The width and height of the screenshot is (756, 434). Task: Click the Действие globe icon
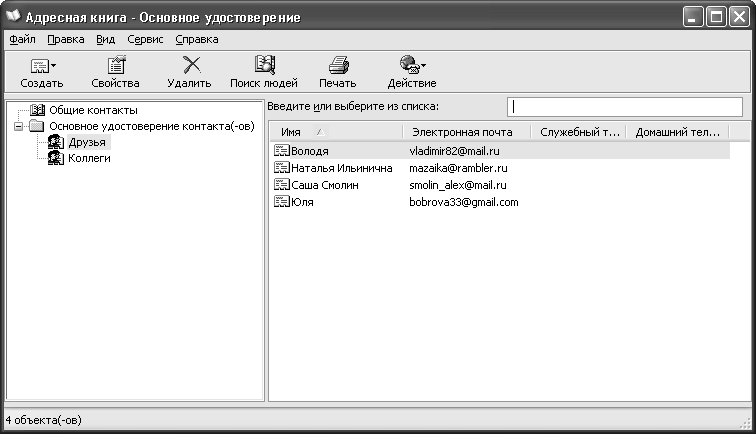409,65
